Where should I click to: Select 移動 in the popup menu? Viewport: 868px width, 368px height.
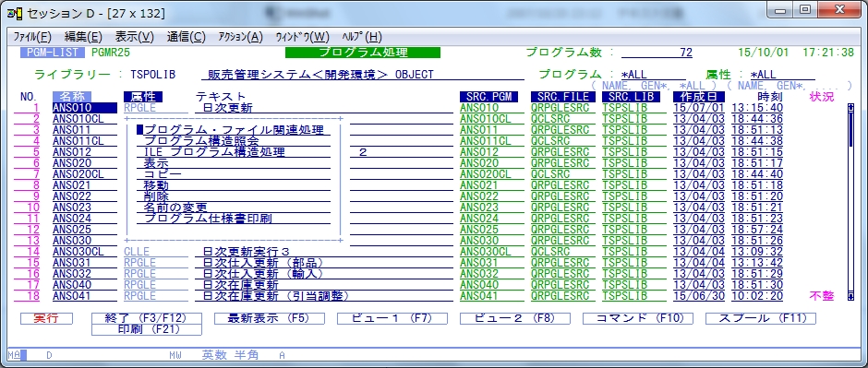point(234,185)
